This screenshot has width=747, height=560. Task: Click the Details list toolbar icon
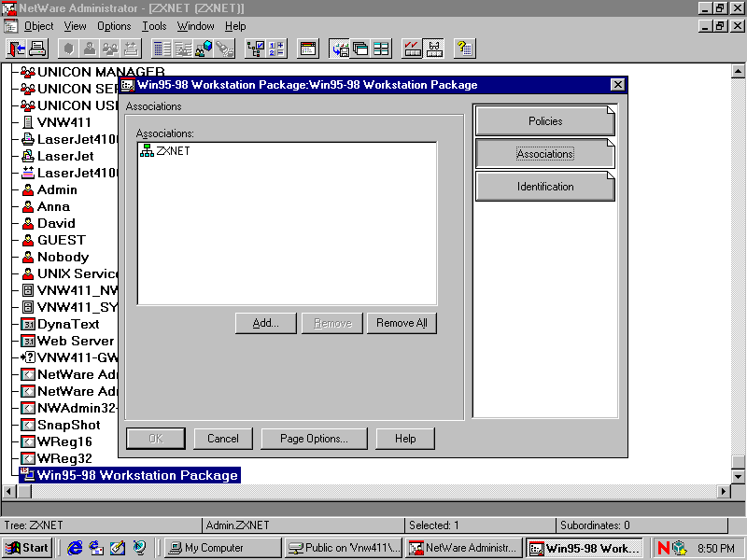162,49
